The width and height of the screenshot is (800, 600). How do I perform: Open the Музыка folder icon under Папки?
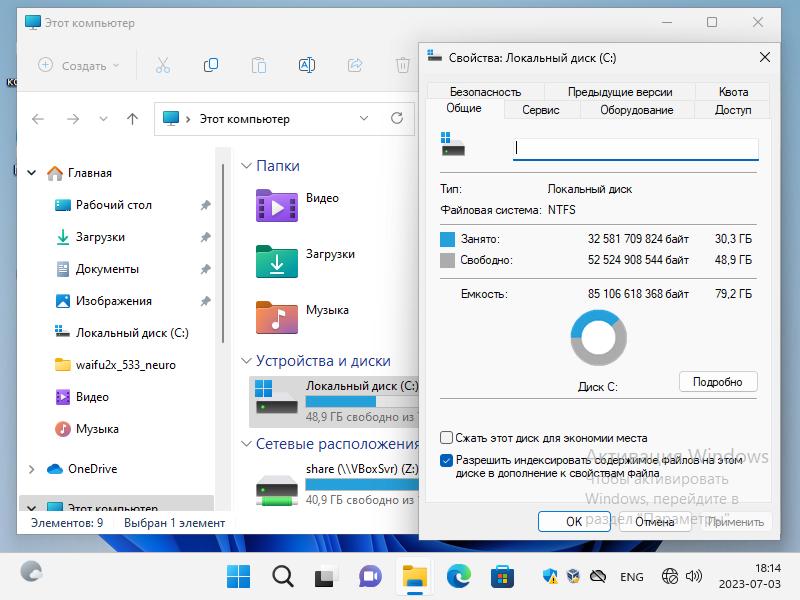[277, 317]
